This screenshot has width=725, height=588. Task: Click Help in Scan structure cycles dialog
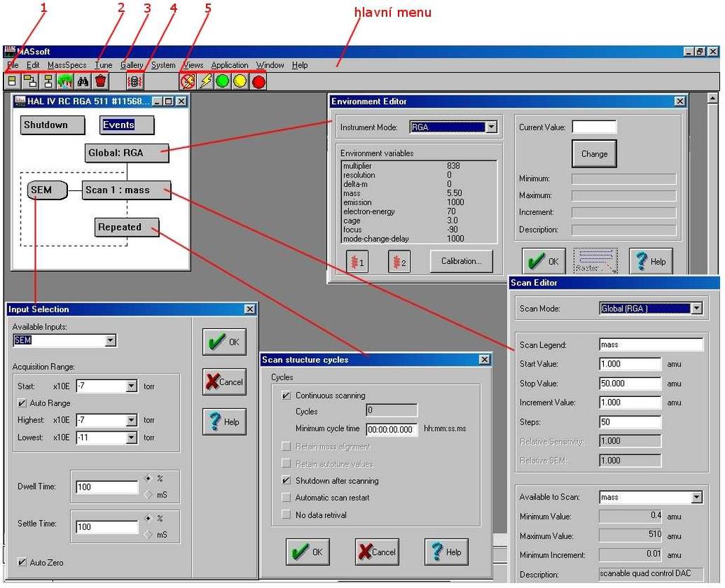(x=446, y=552)
